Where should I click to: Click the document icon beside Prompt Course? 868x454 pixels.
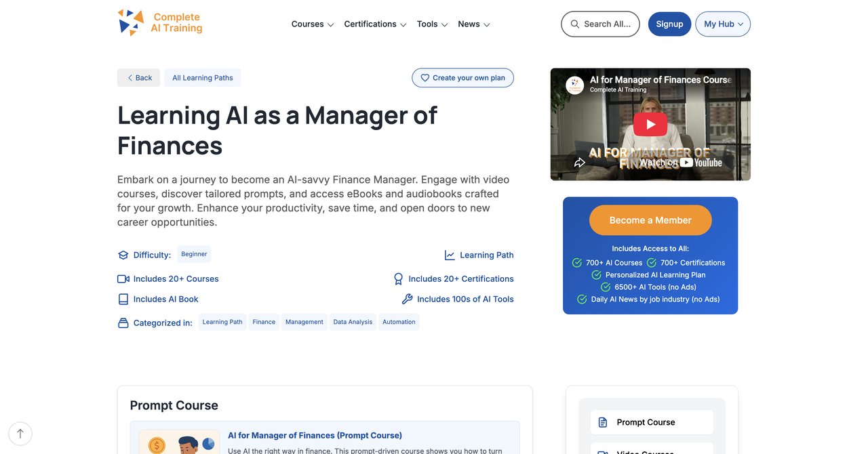(603, 422)
